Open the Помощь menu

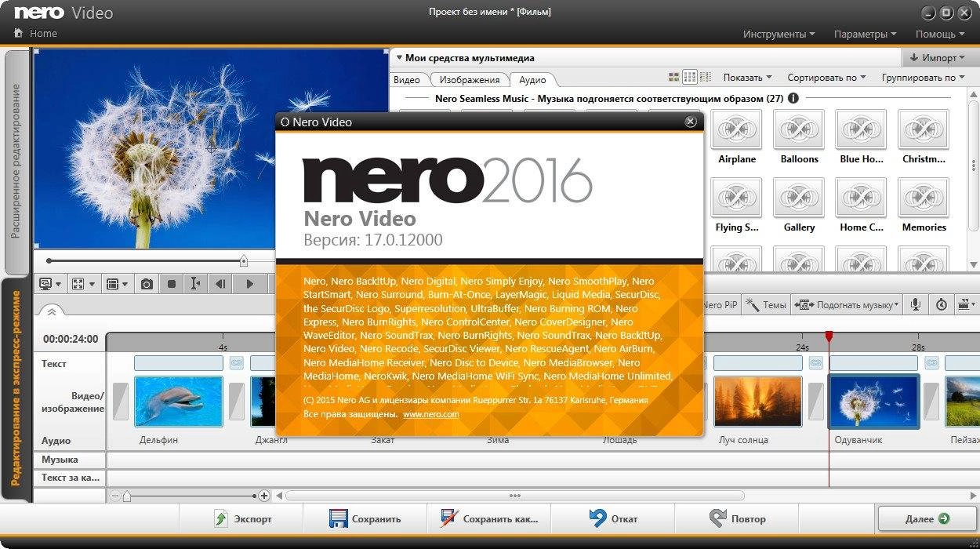point(940,34)
